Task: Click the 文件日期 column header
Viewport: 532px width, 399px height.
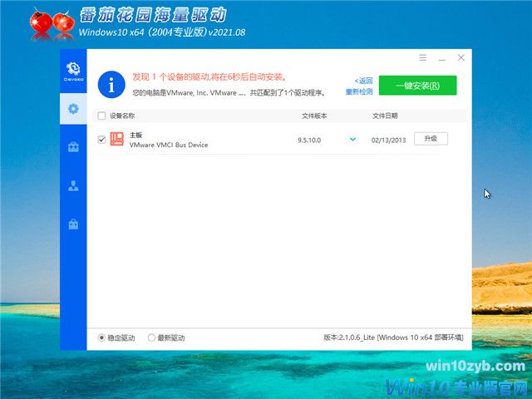Action: point(385,116)
